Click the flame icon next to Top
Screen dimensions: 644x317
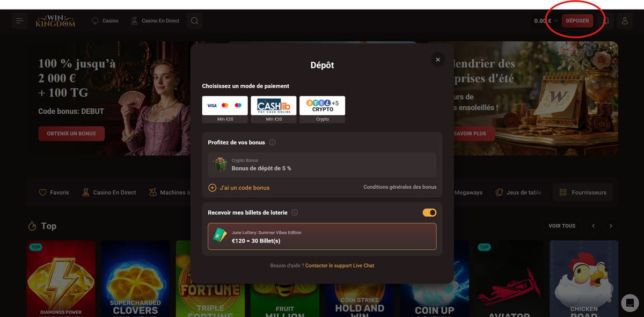coord(32,226)
